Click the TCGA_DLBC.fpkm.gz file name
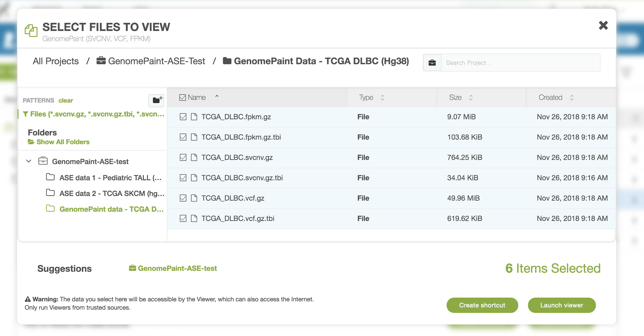 236,117
